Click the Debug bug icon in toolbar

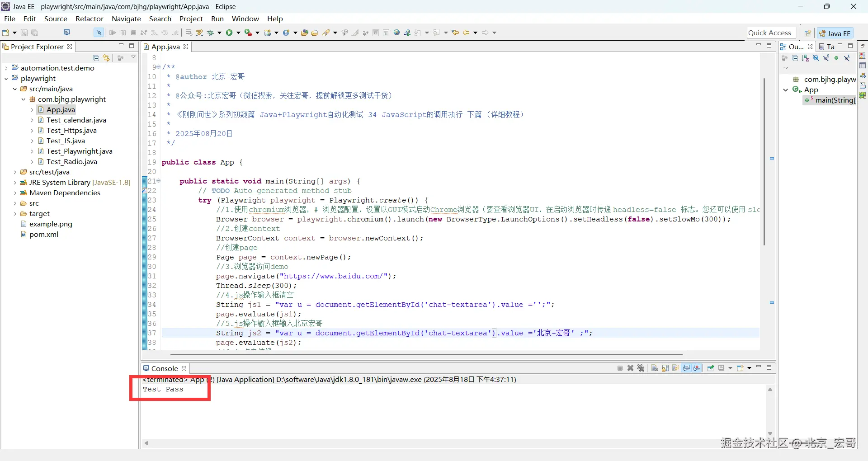210,33
